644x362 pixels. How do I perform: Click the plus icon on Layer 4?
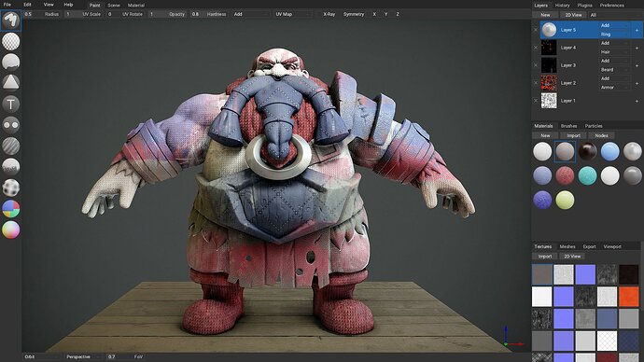tap(637, 48)
